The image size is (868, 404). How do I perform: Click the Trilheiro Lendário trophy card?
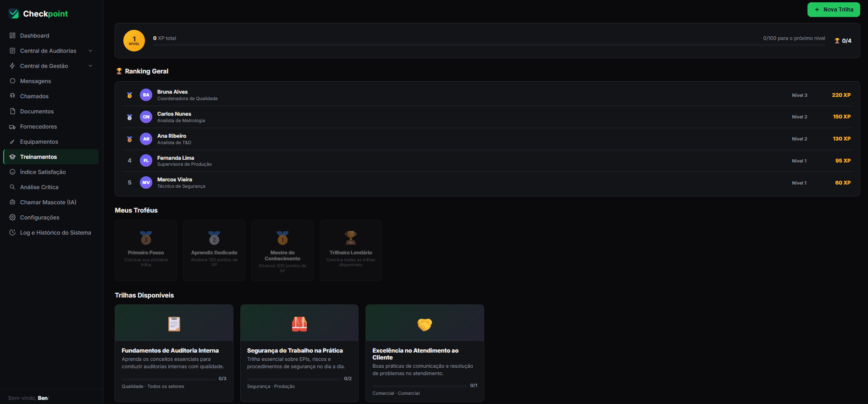351,250
